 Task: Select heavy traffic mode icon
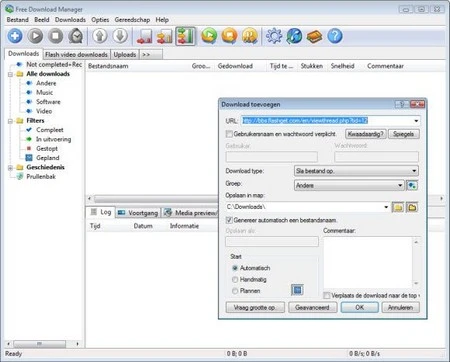coord(185,36)
